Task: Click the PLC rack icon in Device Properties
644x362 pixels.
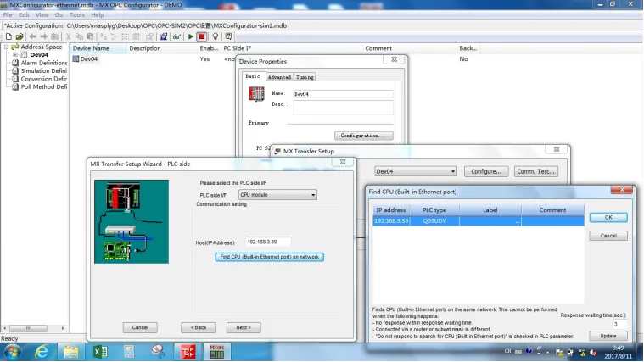Action: pos(257,94)
